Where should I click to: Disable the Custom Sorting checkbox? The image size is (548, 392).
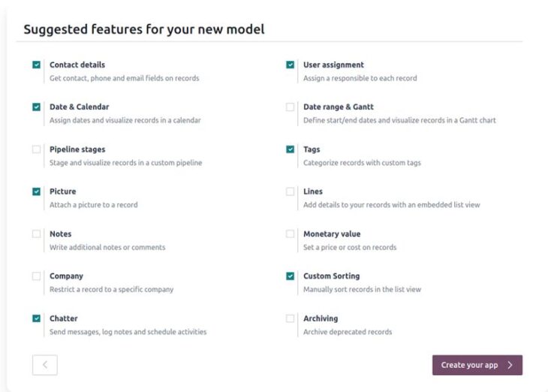pyautogui.click(x=291, y=276)
